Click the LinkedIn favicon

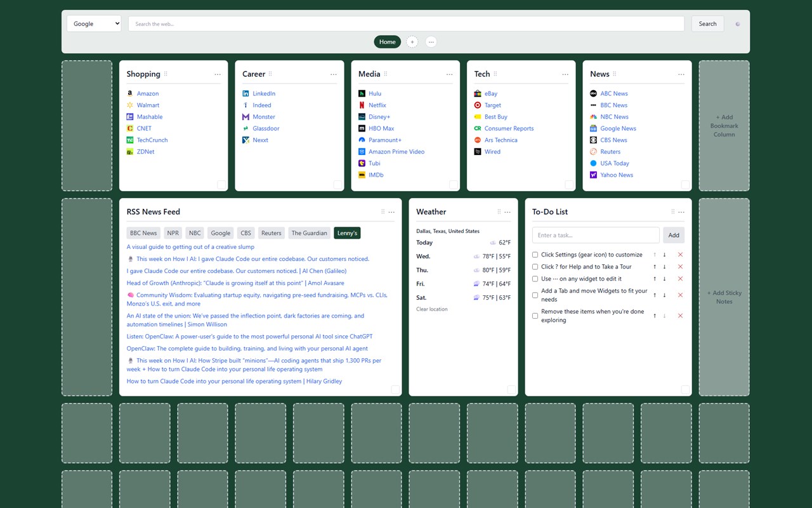(246, 93)
